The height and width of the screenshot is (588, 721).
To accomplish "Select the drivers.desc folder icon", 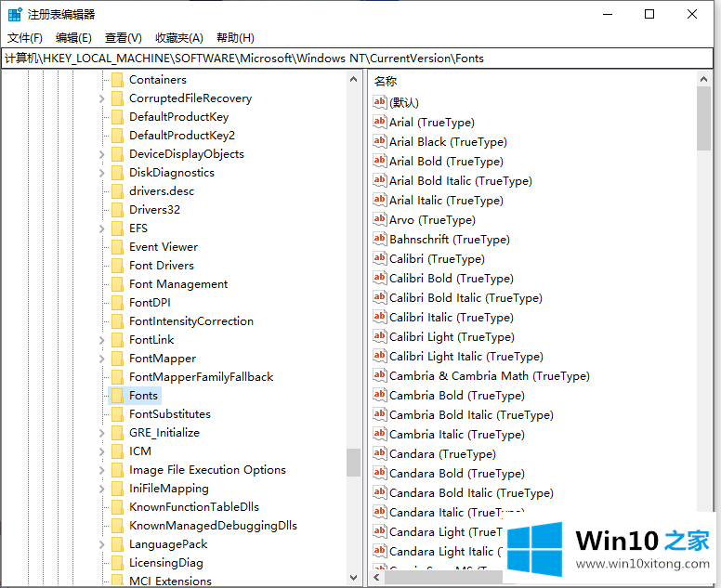I will pos(118,191).
